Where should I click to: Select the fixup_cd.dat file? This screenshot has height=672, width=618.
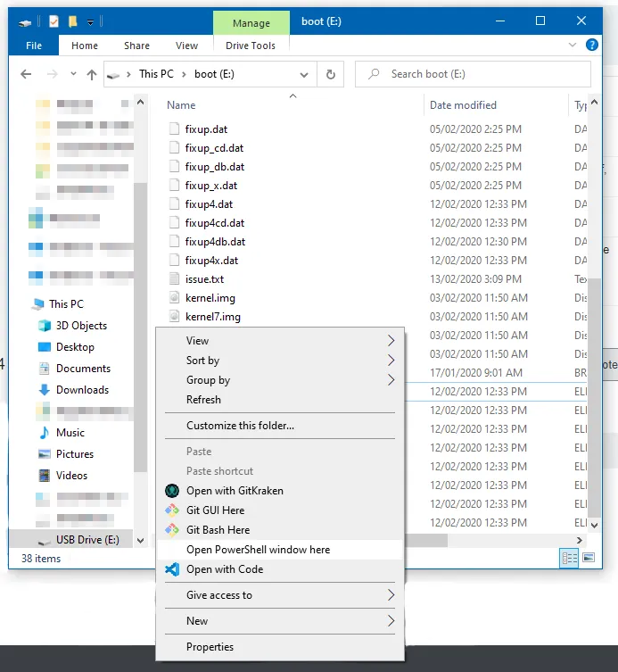(214, 148)
